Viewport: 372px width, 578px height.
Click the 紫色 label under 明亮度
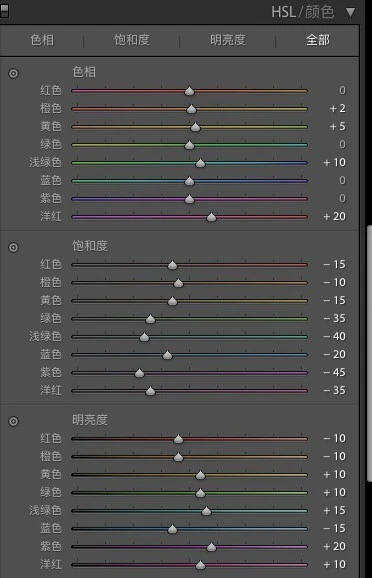tap(51, 546)
